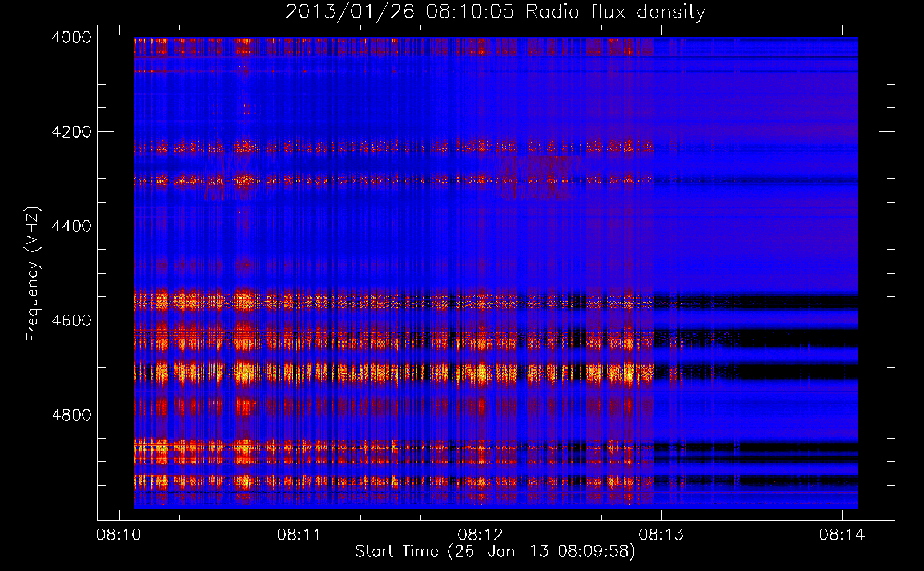
Task: Click the "Frequency (MHZ)" axis label
Action: (33, 274)
